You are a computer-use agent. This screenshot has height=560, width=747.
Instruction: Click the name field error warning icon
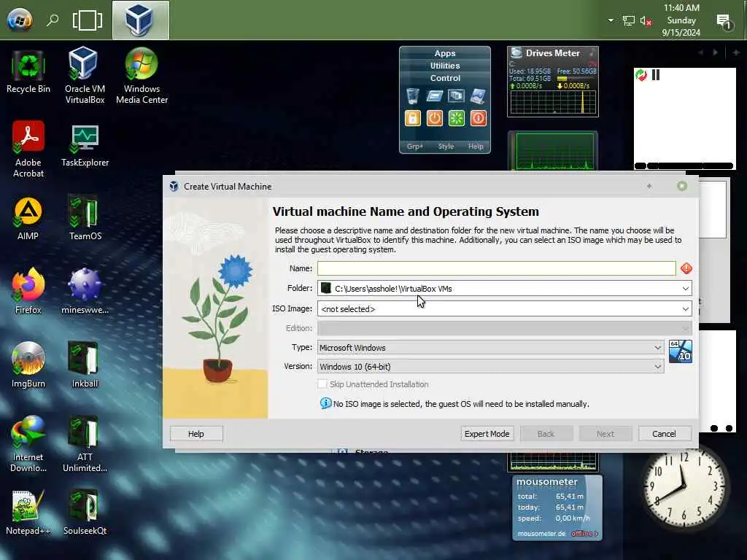[x=686, y=268]
